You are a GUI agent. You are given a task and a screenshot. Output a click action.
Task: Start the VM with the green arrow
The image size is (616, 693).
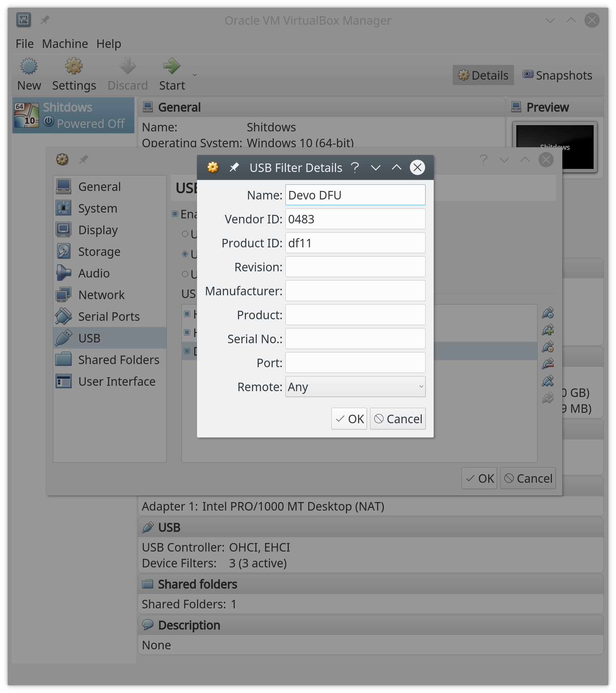pos(172,66)
